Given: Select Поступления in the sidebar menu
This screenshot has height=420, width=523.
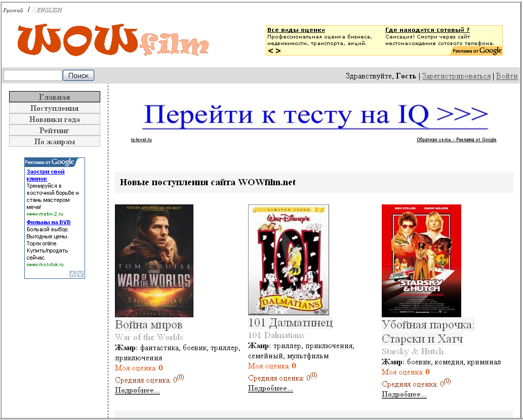Looking at the screenshot, I should point(54,108).
